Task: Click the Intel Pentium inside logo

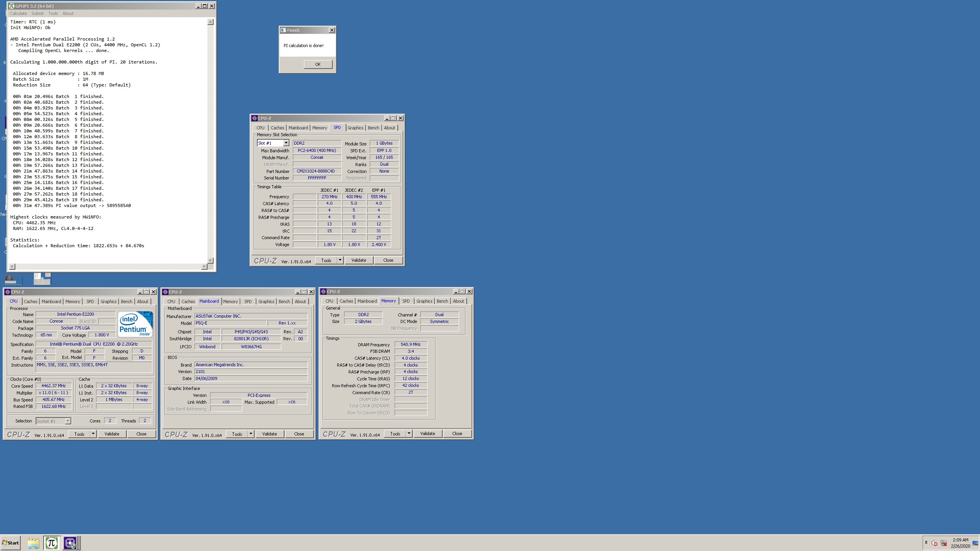Action: [136, 324]
